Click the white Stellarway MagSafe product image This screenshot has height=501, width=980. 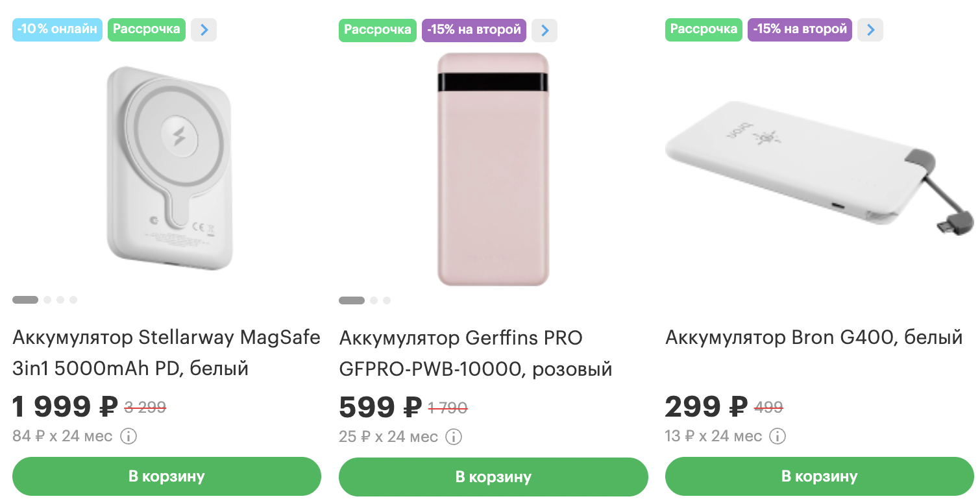point(169,167)
